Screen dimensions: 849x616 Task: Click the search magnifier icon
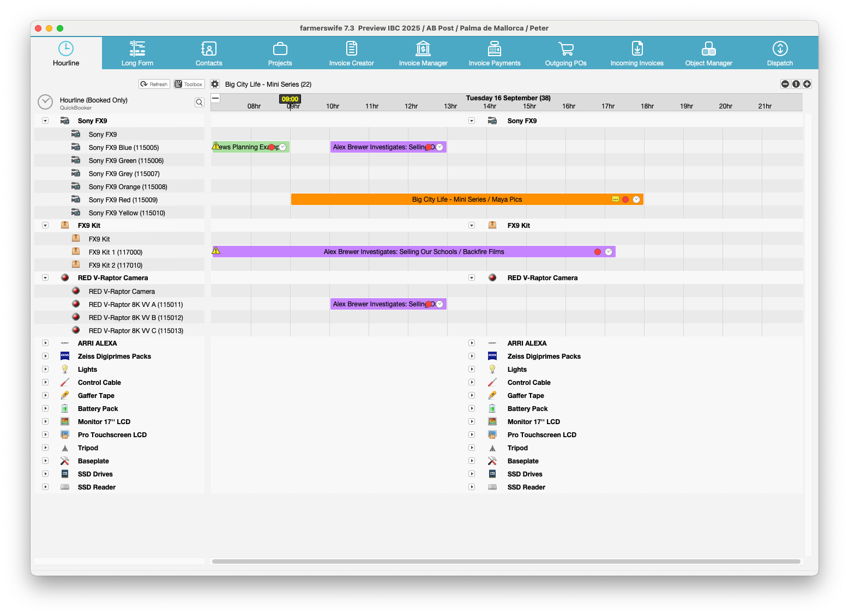[200, 102]
